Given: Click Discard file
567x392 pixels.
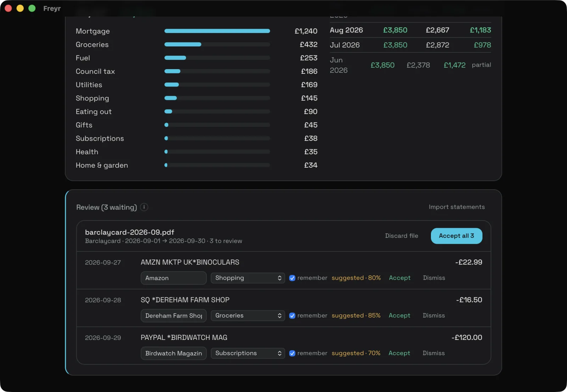Looking at the screenshot, I should (402, 236).
